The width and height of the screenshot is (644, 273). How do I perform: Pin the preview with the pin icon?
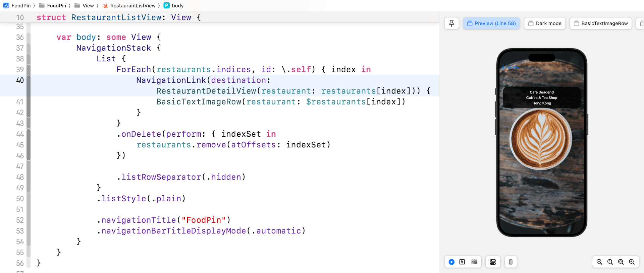pyautogui.click(x=451, y=23)
